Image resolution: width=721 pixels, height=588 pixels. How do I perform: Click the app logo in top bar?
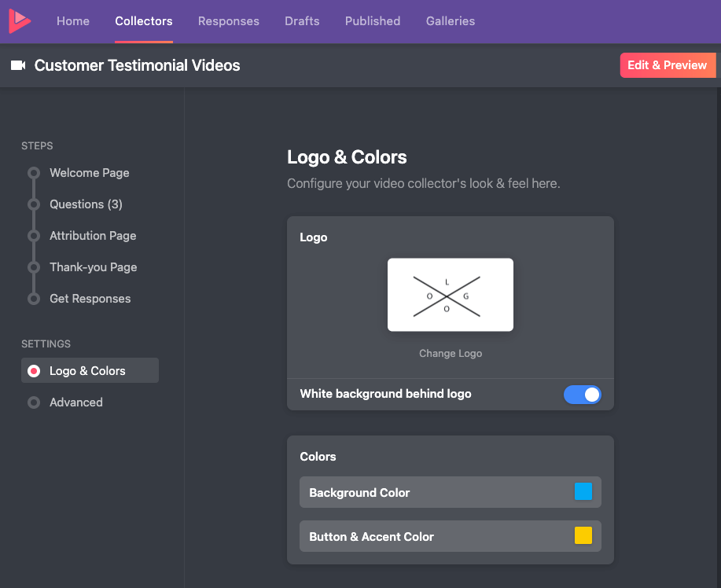pyautogui.click(x=19, y=21)
